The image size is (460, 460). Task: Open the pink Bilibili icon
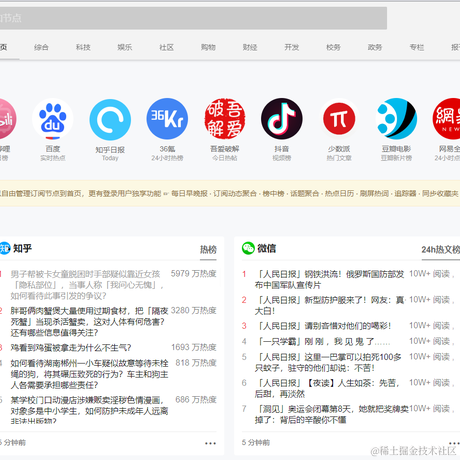coord(7,119)
